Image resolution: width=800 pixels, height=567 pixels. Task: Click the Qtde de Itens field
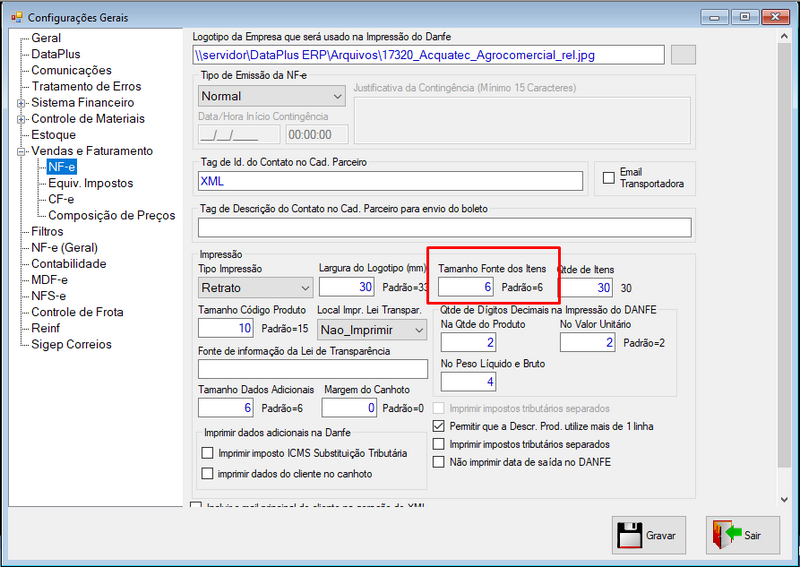587,288
